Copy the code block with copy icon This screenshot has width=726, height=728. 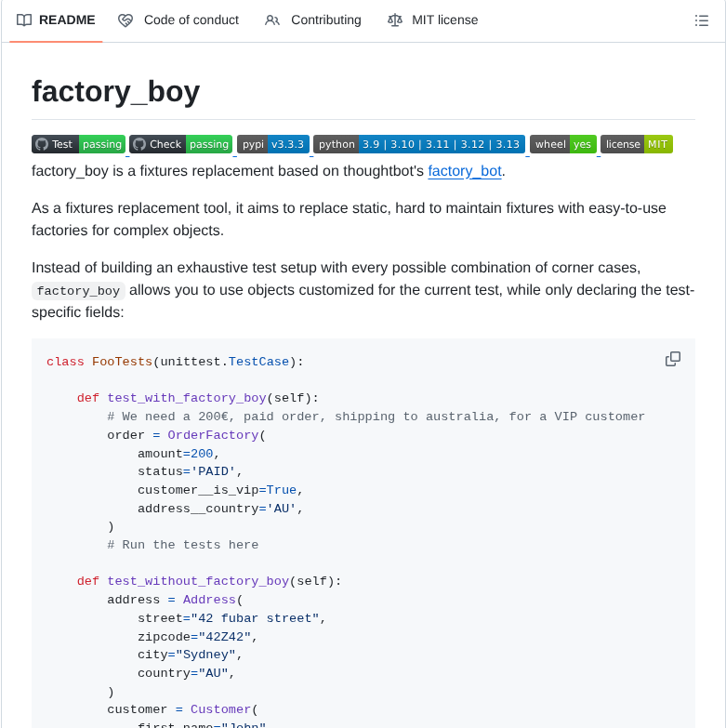click(673, 359)
